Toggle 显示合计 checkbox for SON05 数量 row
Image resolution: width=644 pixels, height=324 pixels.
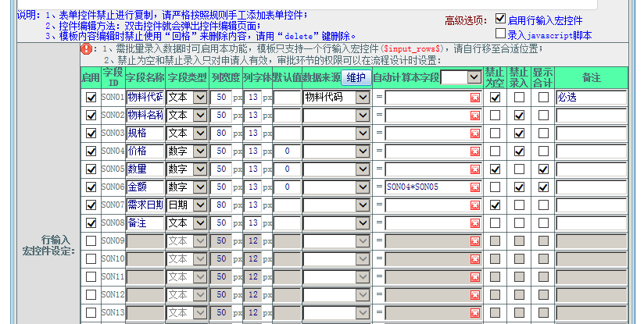[x=543, y=169]
